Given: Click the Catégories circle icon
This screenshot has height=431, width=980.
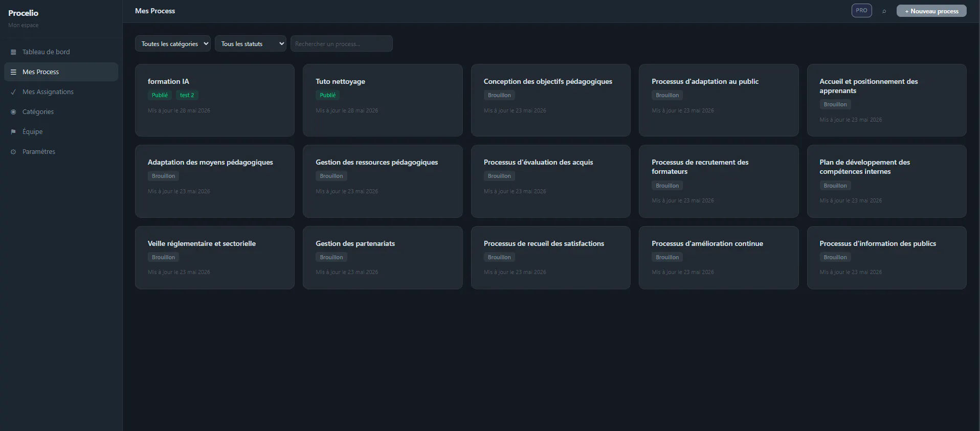Looking at the screenshot, I should [x=13, y=112].
